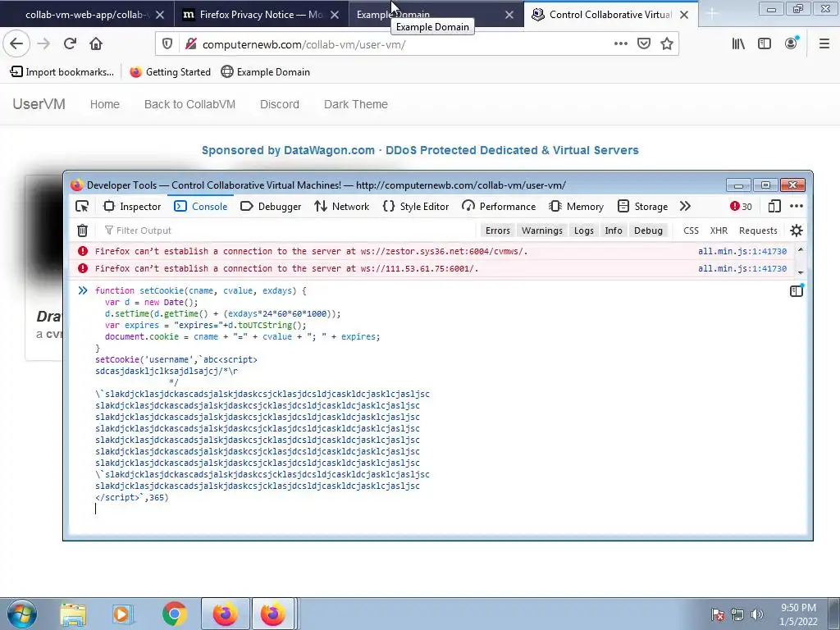The height and width of the screenshot is (630, 840).
Task: Open all.min.js link for 111.53.61.75 error
Action: (x=742, y=268)
